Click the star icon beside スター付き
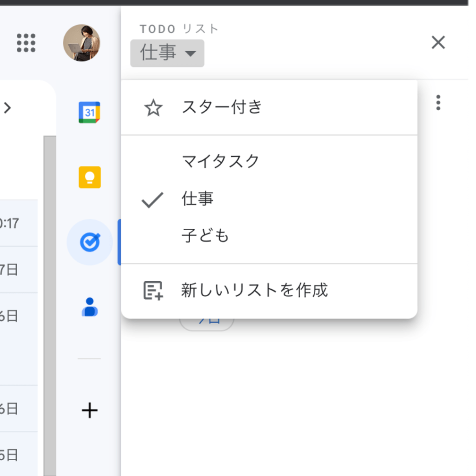This screenshot has width=476, height=476. coord(153,108)
